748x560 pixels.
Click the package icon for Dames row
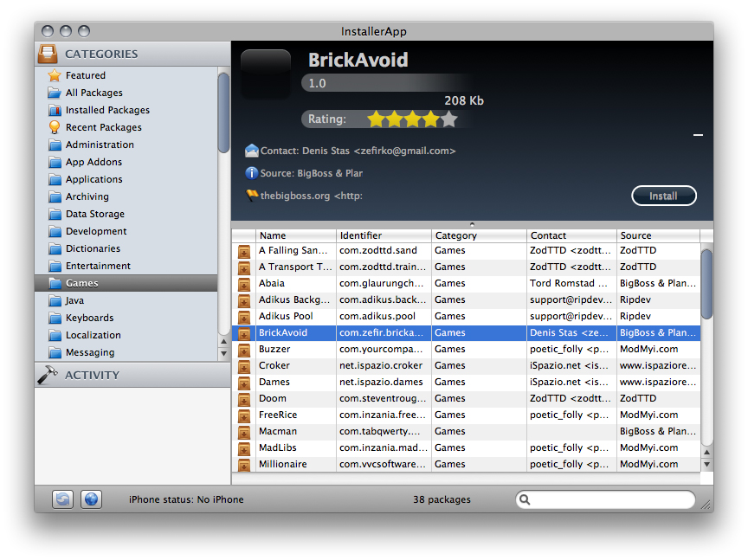(244, 383)
